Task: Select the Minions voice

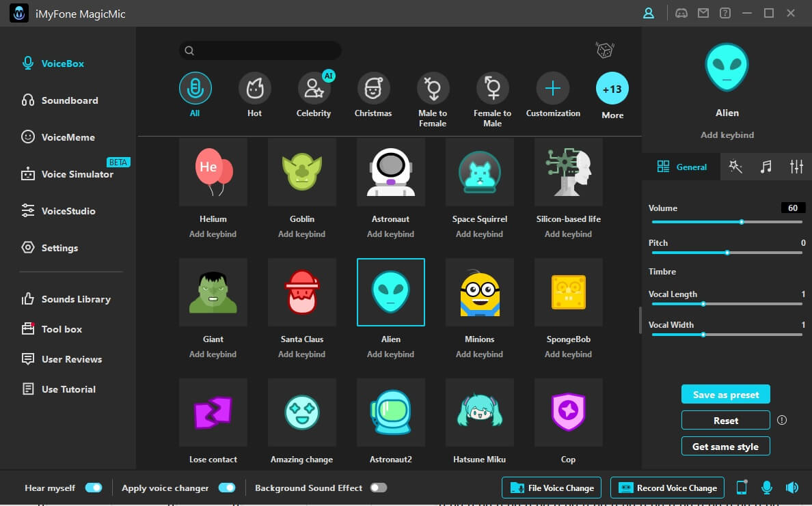Action: [480, 292]
